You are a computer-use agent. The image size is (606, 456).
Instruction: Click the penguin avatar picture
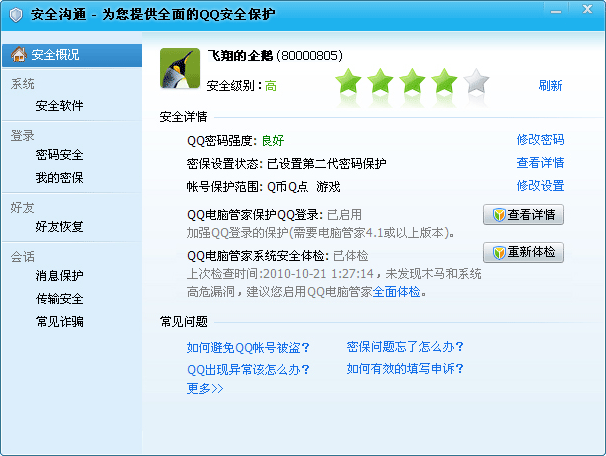point(180,68)
